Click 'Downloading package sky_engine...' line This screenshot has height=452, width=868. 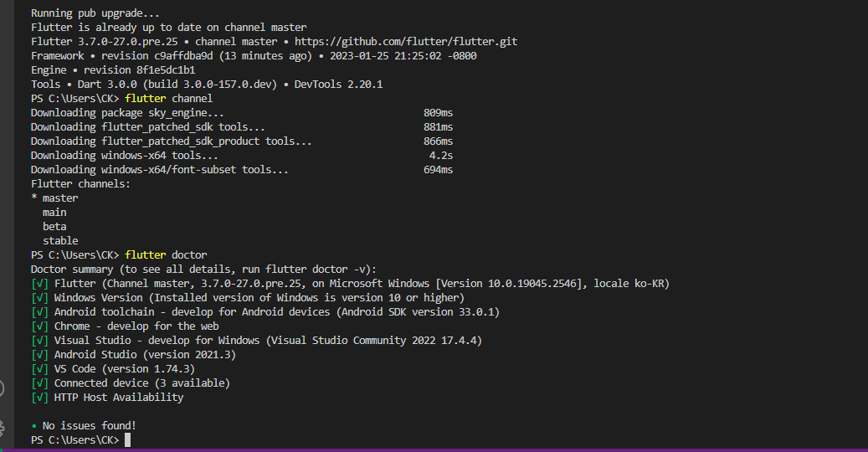tap(127, 113)
